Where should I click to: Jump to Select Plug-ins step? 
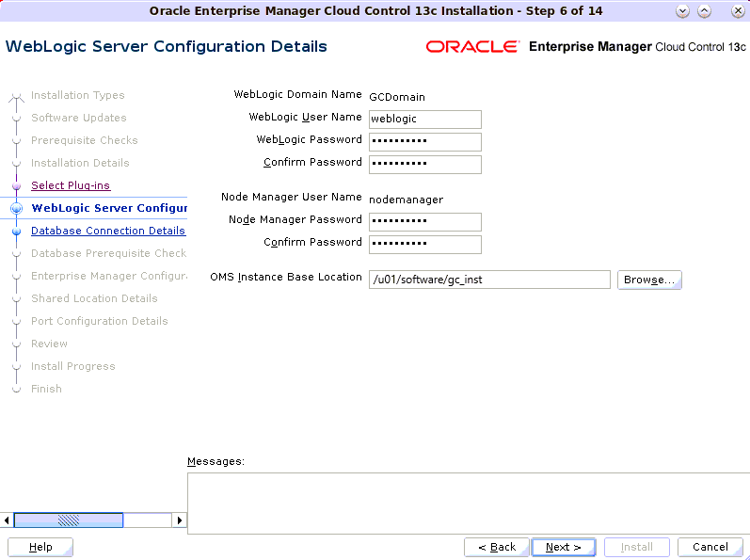coord(71,185)
